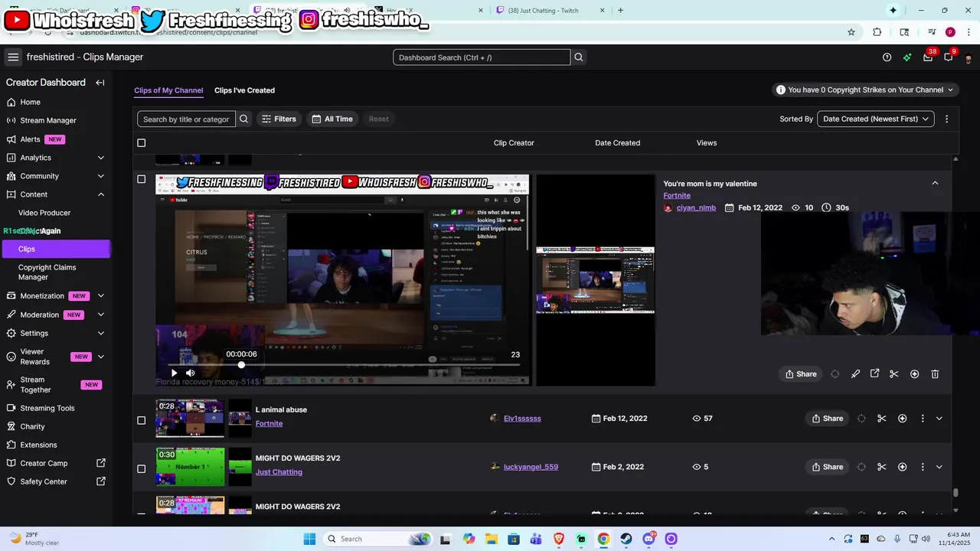Collapse the Creator Dashboard sidebar
The height and width of the screenshot is (551, 980).
100,83
